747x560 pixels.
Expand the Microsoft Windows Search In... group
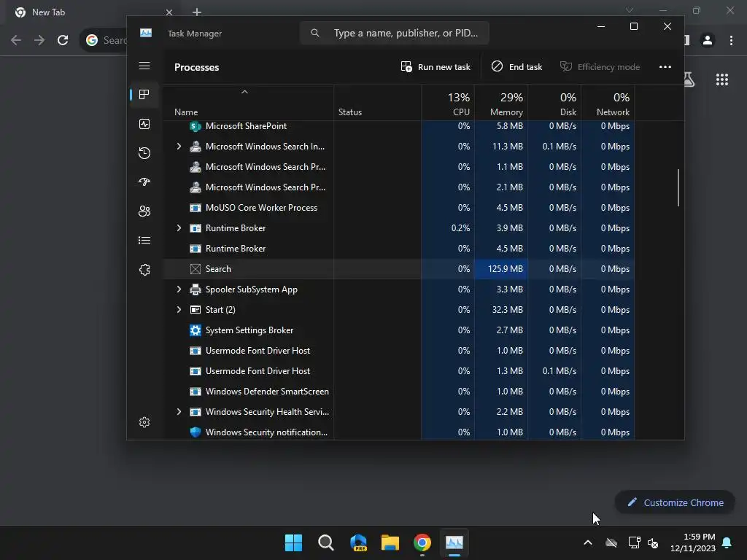179,146
